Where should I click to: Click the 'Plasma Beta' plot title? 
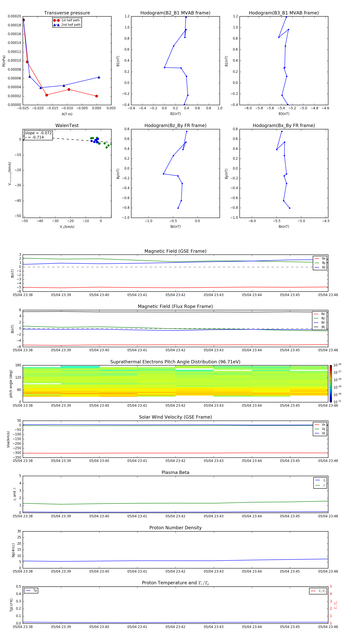point(175,473)
